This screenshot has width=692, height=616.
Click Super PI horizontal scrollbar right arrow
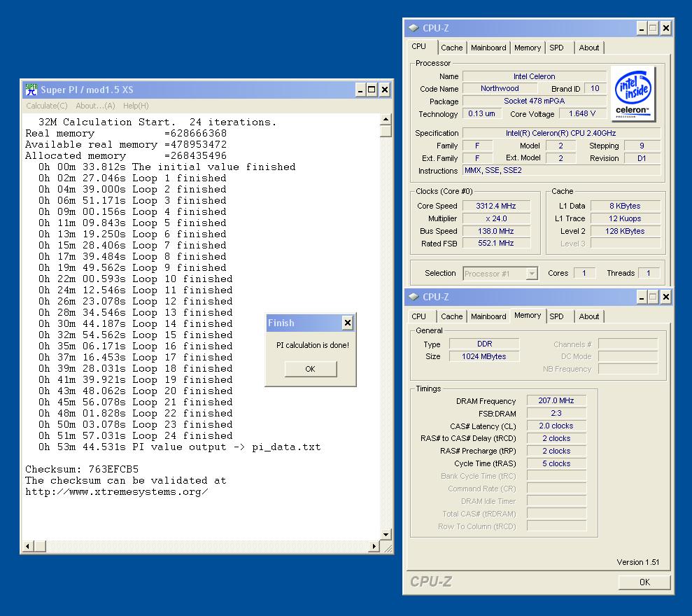374,546
